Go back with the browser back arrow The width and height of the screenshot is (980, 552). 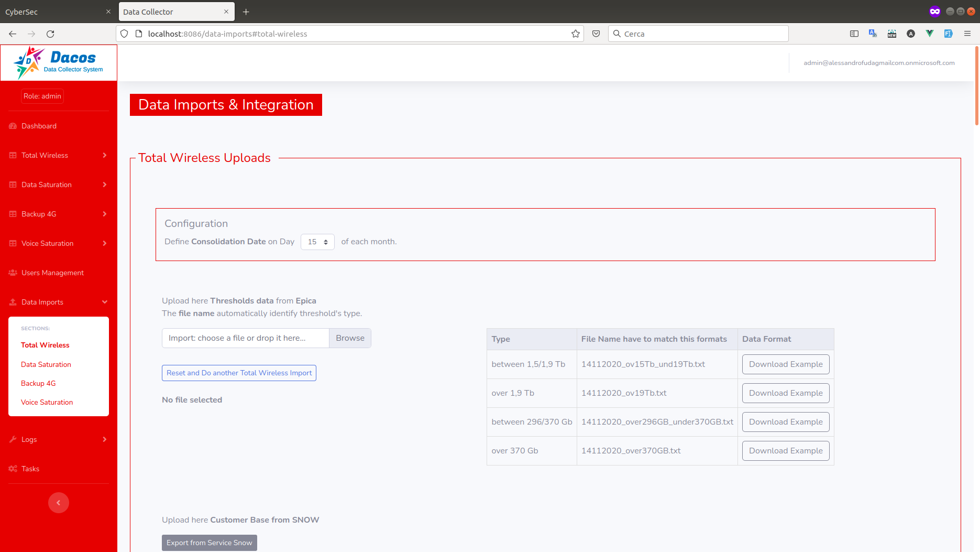coord(13,34)
